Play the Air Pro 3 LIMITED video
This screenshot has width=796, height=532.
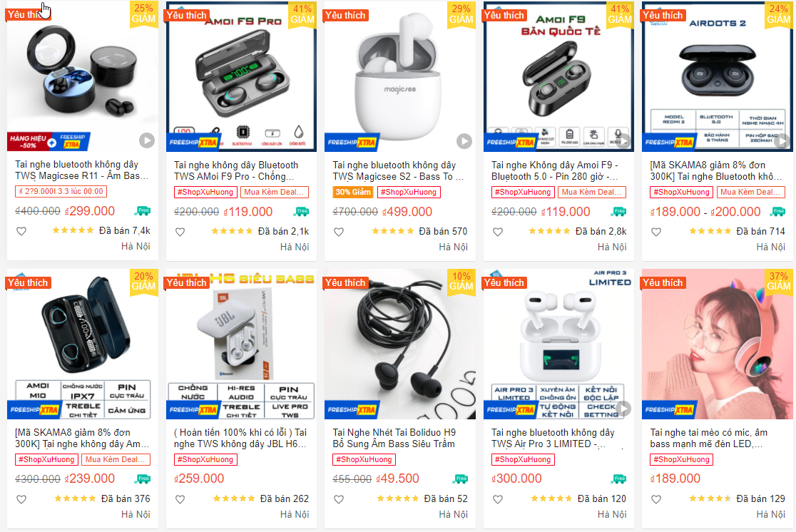(x=623, y=408)
